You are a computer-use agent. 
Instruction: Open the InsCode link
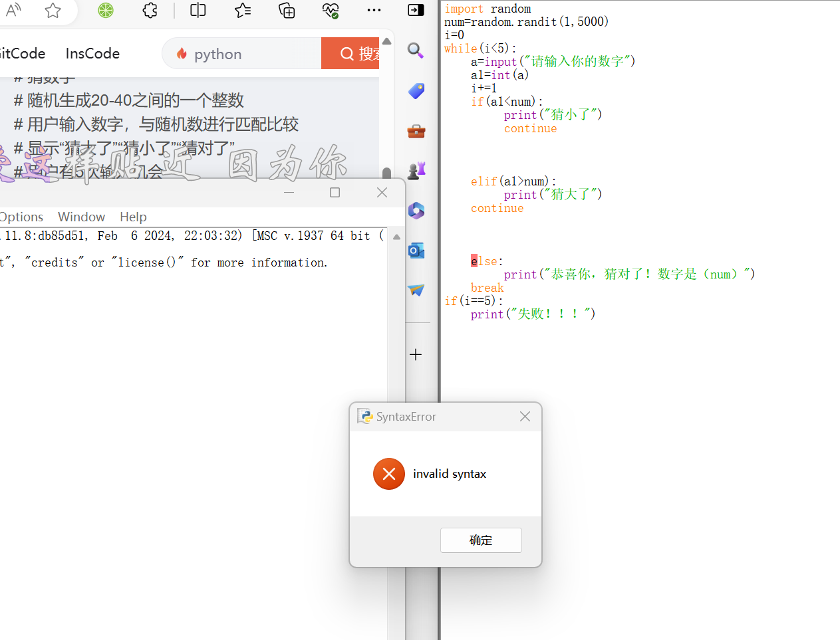[x=92, y=53]
